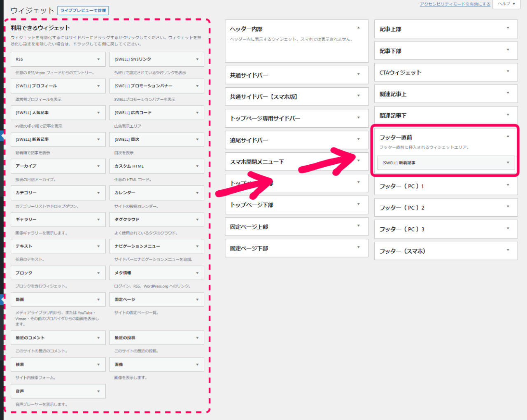
Task: Click text ヘッダー内に表示するウィジェット。
Action: coord(263,40)
